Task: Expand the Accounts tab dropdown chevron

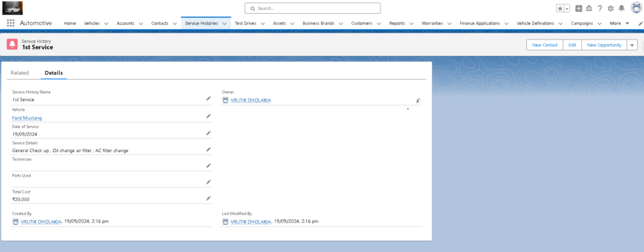Action: click(x=140, y=23)
